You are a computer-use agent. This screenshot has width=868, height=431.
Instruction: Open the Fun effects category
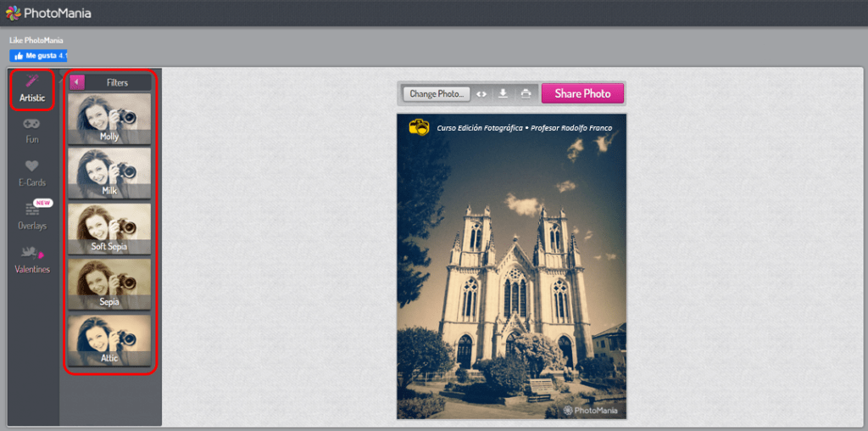tap(32, 130)
